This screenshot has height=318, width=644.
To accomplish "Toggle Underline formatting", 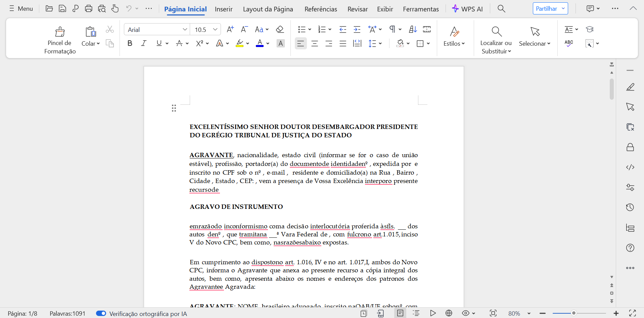I will click(x=159, y=43).
